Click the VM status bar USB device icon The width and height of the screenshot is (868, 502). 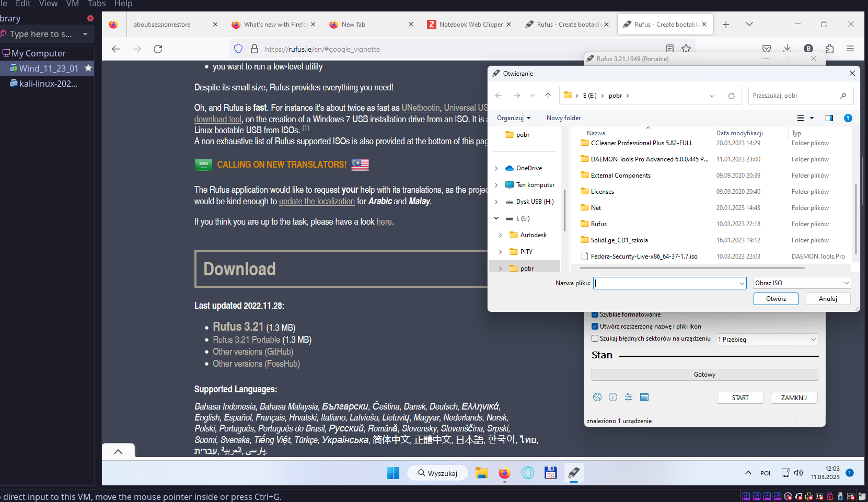(840, 496)
